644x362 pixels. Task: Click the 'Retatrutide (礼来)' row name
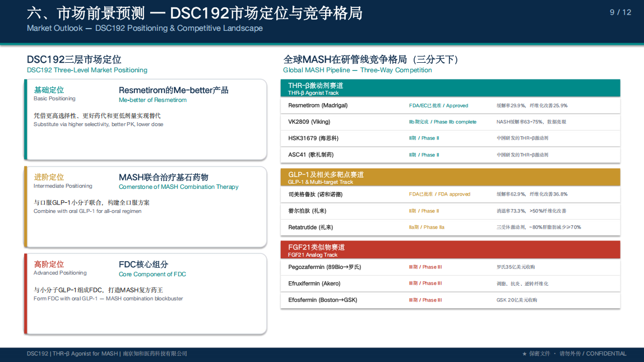(x=310, y=228)
